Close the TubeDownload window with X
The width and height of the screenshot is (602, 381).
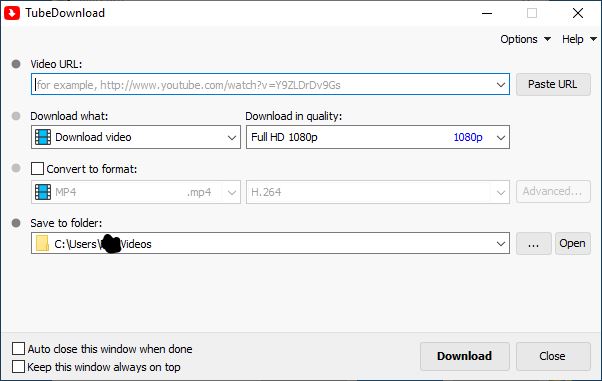coord(578,13)
